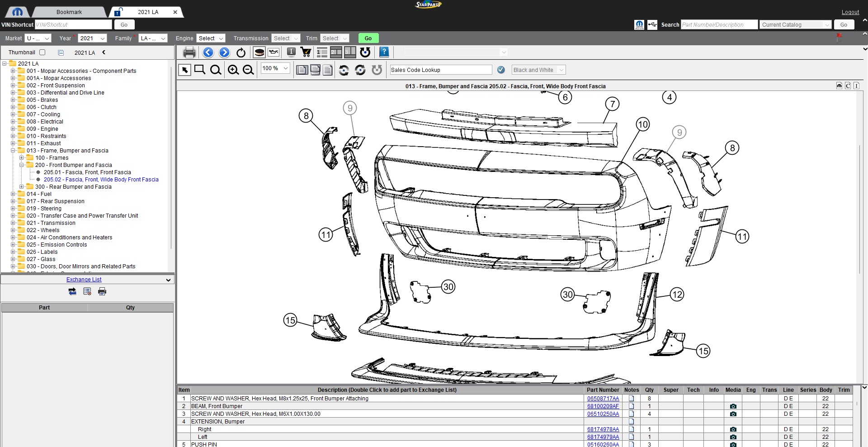This screenshot has width=868, height=447.
Task: Click callout 12 in the fascia diagram
Action: tap(677, 295)
